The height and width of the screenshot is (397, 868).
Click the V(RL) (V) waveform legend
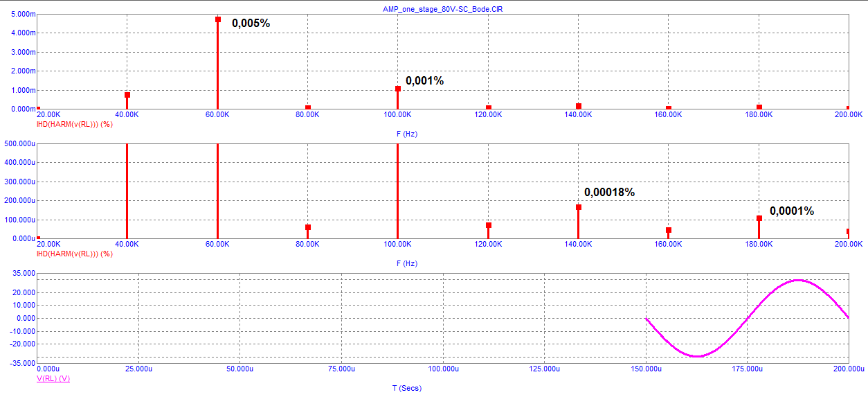[x=53, y=378]
